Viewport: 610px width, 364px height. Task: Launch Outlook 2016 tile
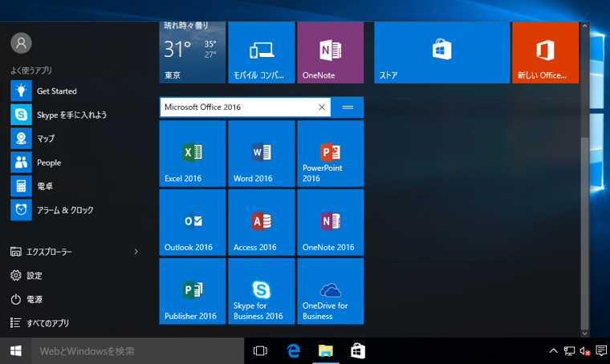[x=192, y=222]
